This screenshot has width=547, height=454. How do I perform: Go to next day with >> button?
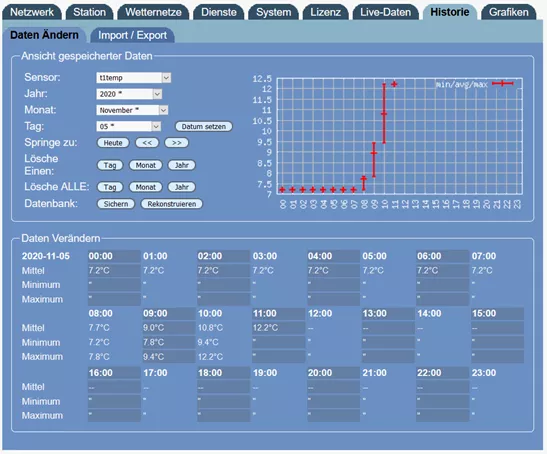coord(177,143)
